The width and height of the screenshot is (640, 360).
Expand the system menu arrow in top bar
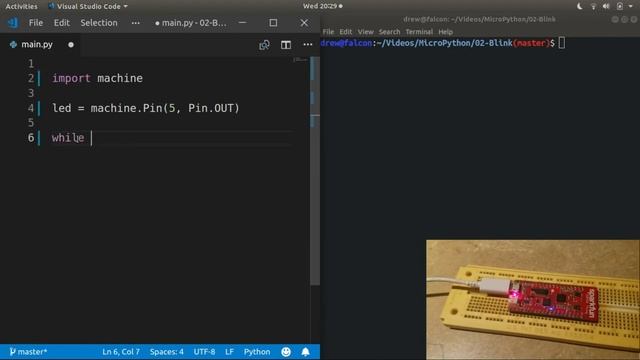631,7
